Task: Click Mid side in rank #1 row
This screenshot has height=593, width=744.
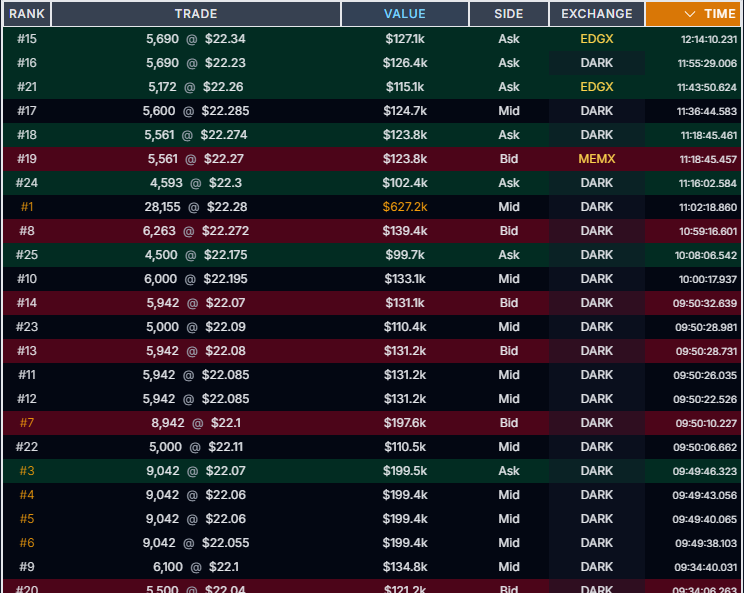Action: coord(509,207)
